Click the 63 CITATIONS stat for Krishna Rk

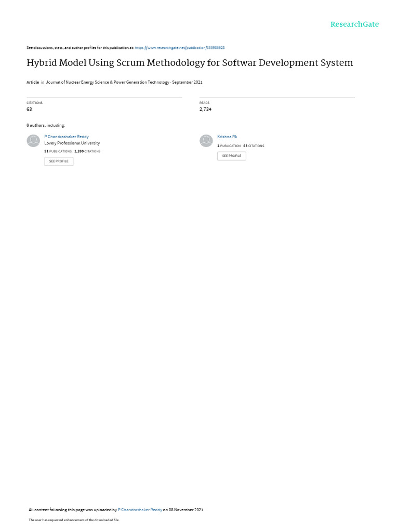[x=254, y=146]
